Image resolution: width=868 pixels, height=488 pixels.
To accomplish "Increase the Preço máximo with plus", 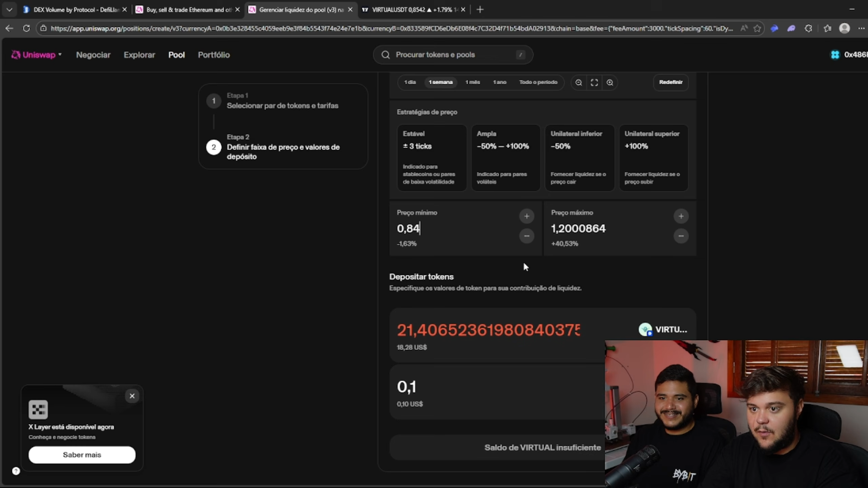I will pos(681,216).
